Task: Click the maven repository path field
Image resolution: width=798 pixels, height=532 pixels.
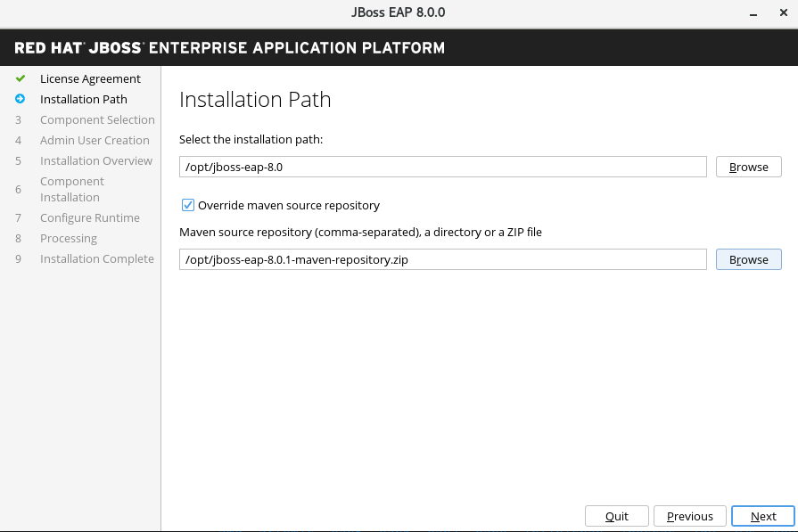Action: [442, 259]
